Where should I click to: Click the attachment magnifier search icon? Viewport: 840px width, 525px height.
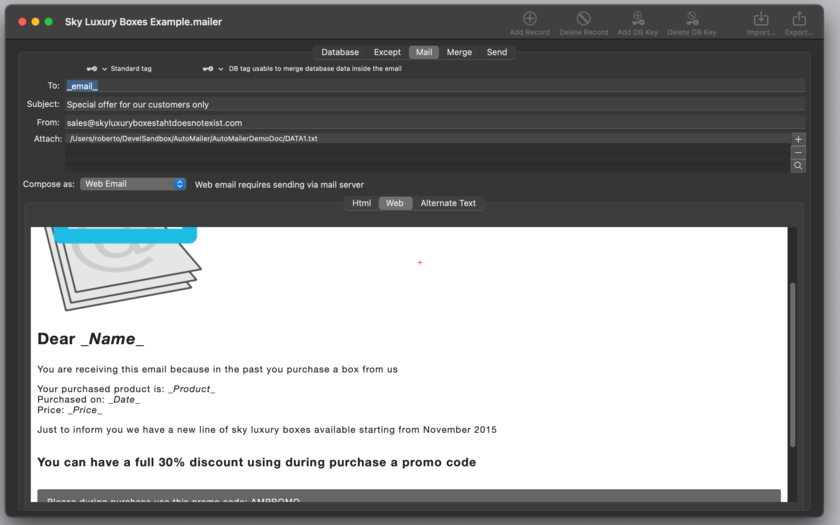click(x=798, y=166)
